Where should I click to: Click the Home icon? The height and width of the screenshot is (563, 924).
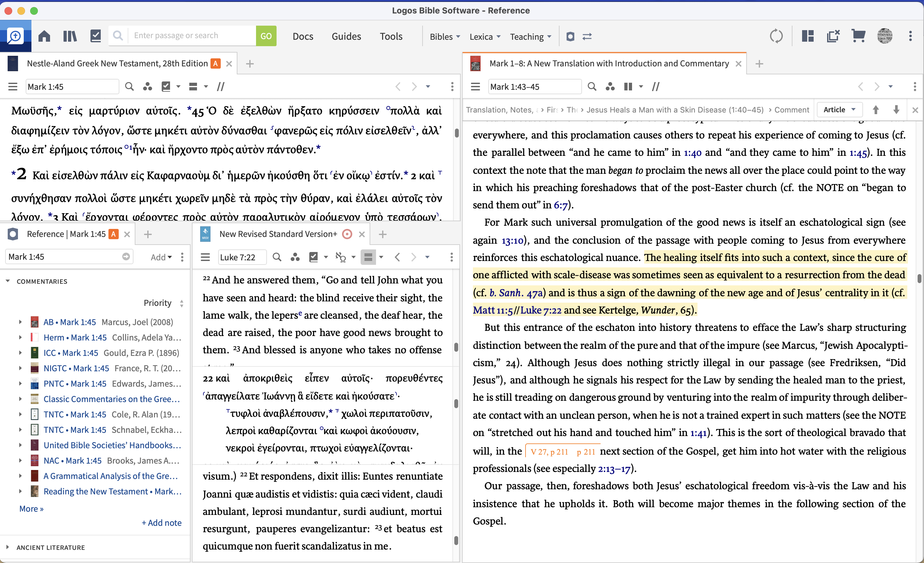[x=44, y=36]
